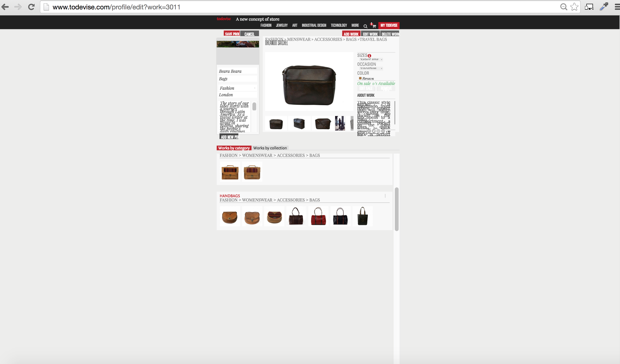
Task: Click the EDIT WORK button
Action: (x=370, y=34)
